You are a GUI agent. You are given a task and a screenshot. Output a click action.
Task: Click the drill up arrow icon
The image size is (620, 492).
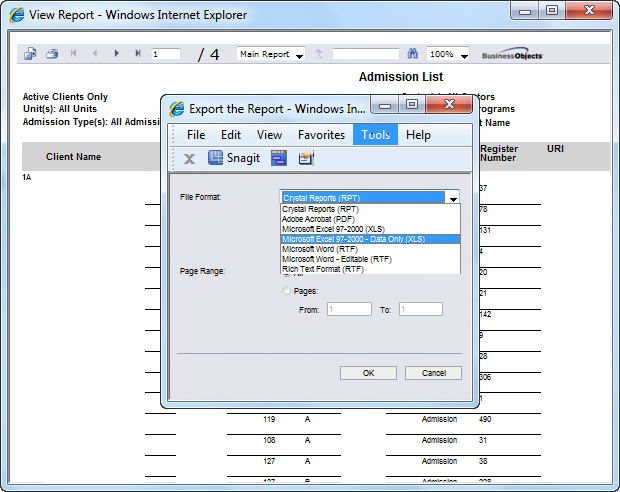click(318, 54)
